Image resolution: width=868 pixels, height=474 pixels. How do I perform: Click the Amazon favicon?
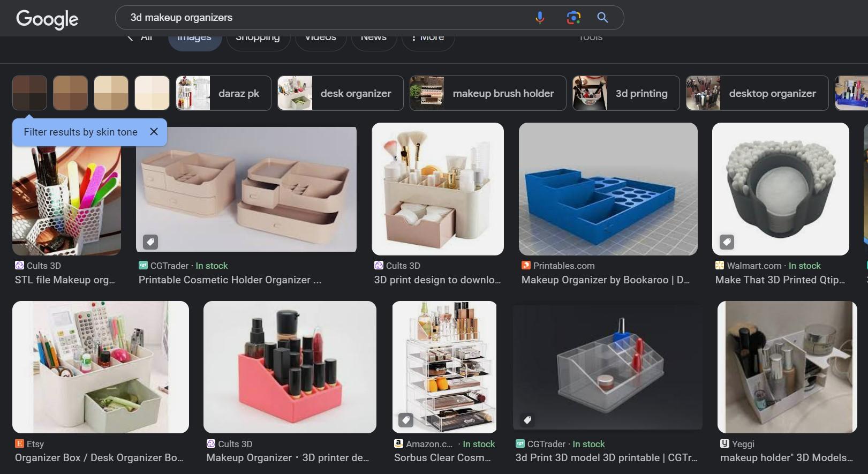(x=398, y=444)
